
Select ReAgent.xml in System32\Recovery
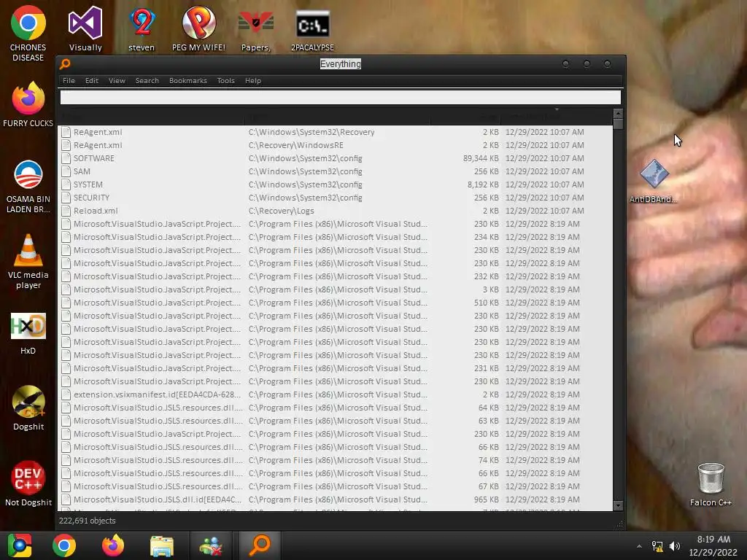click(x=335, y=132)
